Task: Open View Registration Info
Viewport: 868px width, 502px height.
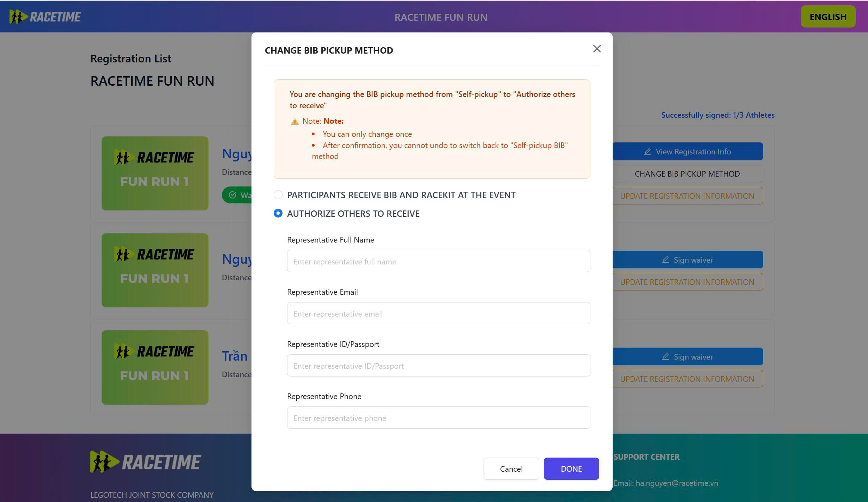Action: (x=688, y=152)
